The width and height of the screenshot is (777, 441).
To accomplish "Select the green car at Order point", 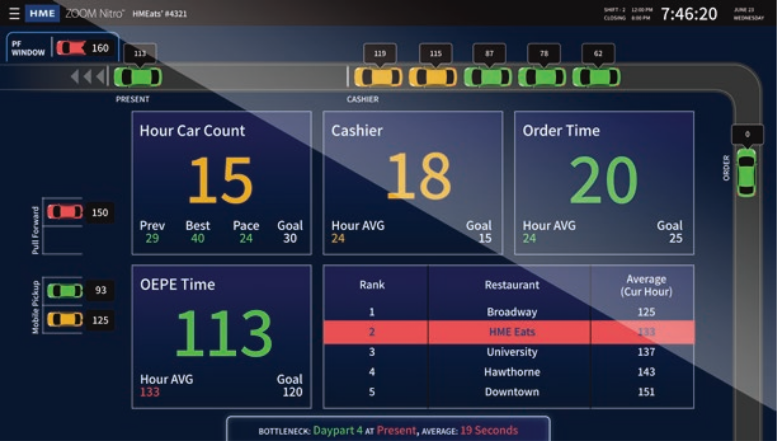I will pos(746,172).
